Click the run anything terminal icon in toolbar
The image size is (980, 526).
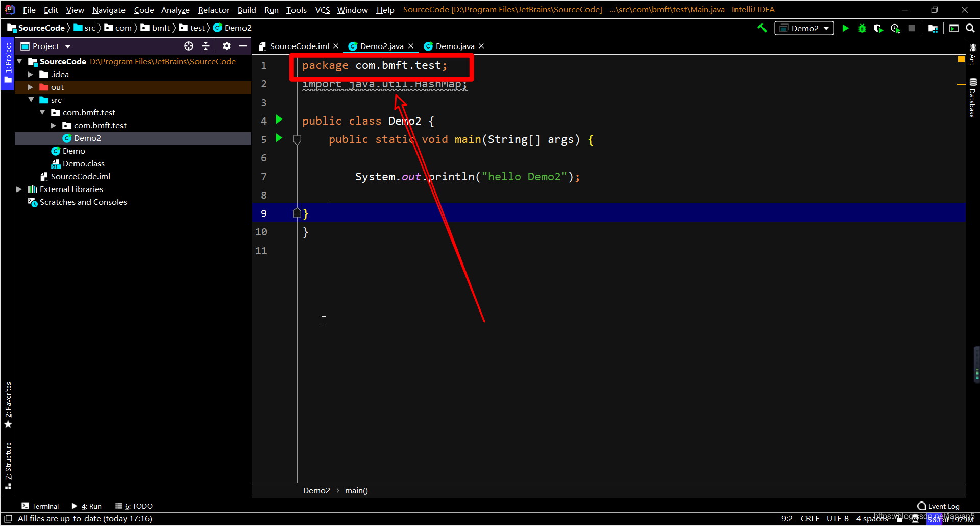953,28
